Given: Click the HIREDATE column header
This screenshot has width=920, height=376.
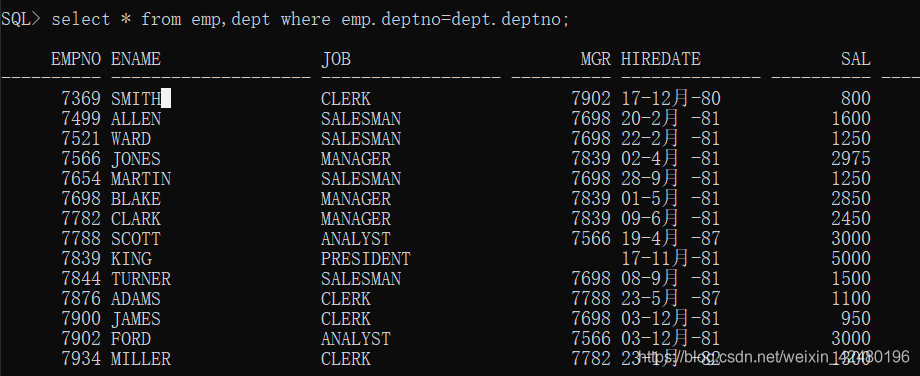Looking at the screenshot, I should click(x=661, y=59).
